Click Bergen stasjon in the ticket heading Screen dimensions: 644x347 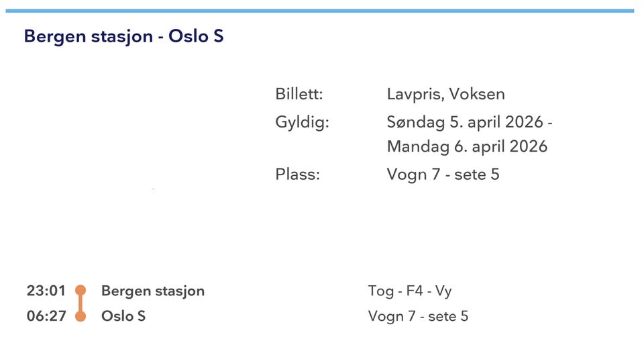coord(88,36)
